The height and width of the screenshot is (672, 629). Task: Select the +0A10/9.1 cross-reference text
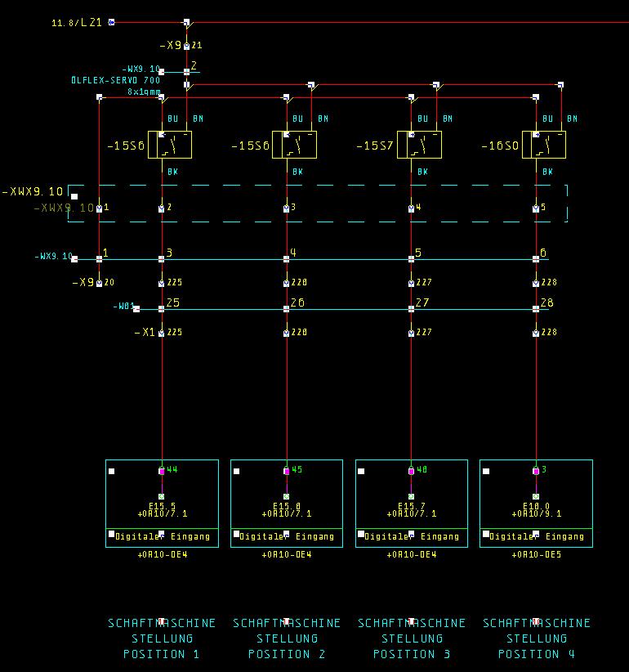[537, 514]
